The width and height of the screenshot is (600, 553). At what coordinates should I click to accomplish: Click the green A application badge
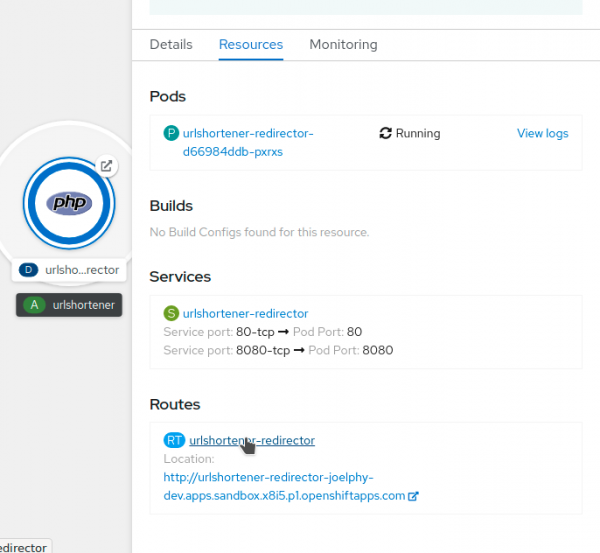tap(35, 305)
